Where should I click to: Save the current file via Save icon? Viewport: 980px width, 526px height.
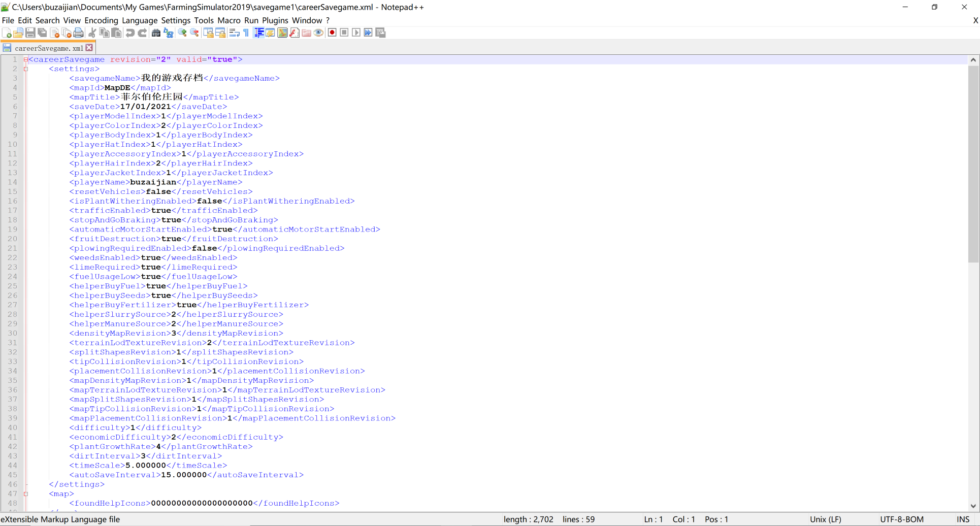pyautogui.click(x=30, y=33)
